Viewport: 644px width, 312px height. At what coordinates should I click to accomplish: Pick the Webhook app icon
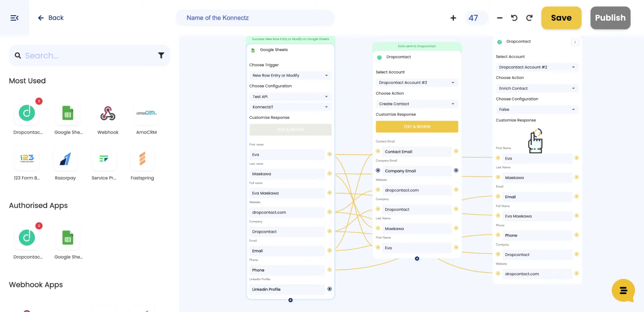108,113
